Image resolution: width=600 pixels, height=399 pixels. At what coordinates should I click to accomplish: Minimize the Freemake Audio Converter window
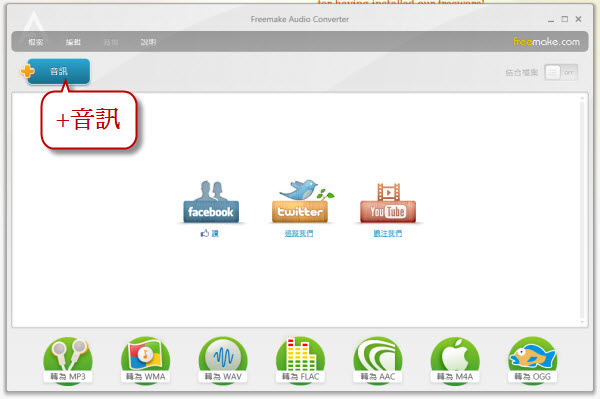pos(551,20)
